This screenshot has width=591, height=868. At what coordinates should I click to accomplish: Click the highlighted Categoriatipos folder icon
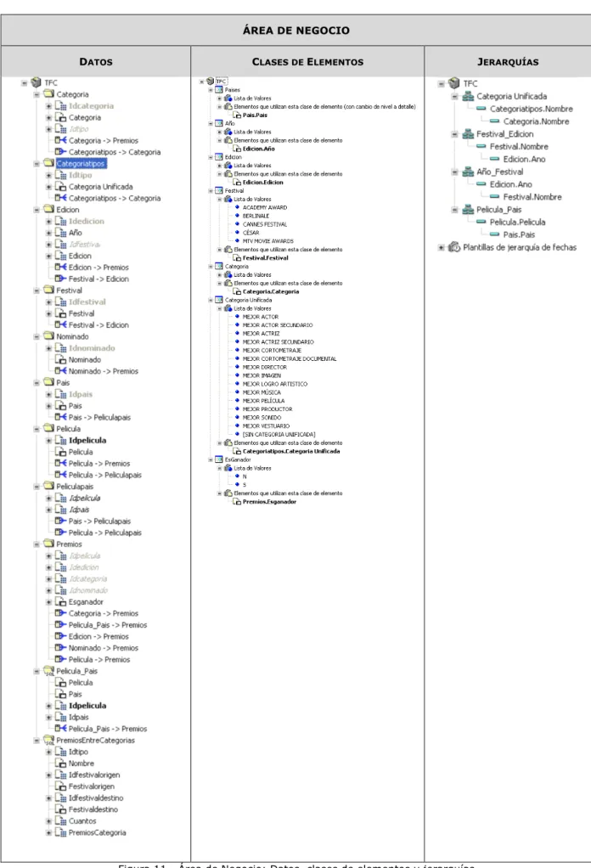tap(48, 163)
